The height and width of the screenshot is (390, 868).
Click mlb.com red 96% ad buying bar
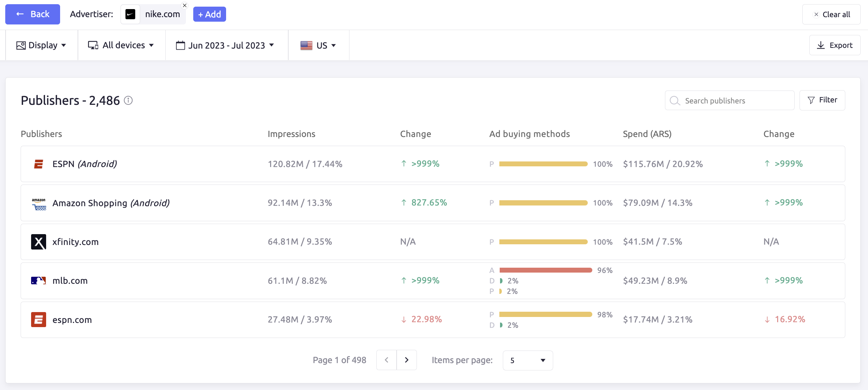(x=546, y=270)
